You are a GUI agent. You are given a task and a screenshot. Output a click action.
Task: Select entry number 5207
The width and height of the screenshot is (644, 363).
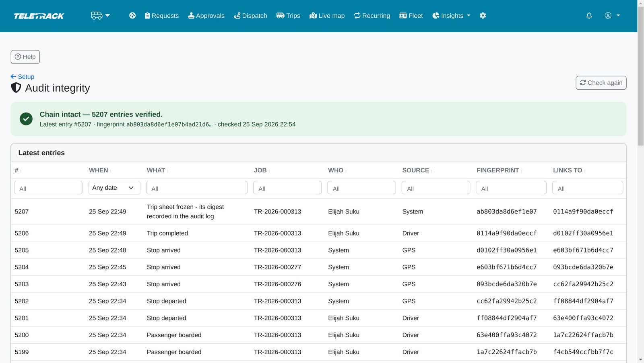click(22, 212)
